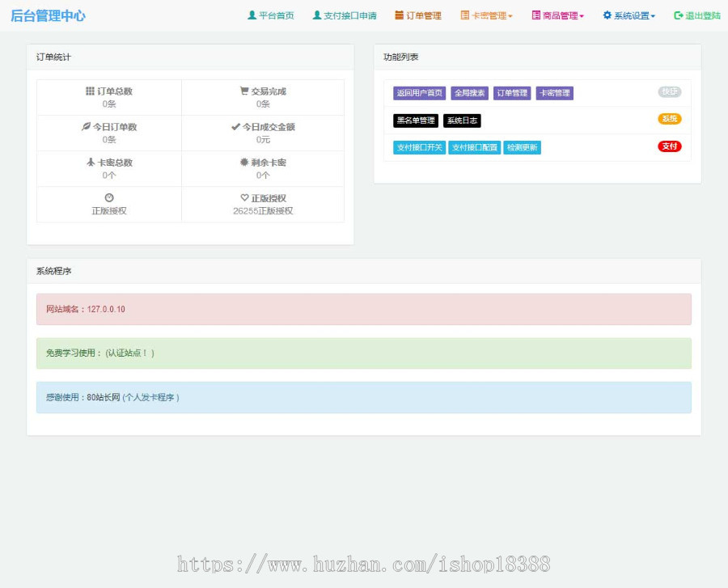Click the 系统程序 panel heading

[53, 271]
